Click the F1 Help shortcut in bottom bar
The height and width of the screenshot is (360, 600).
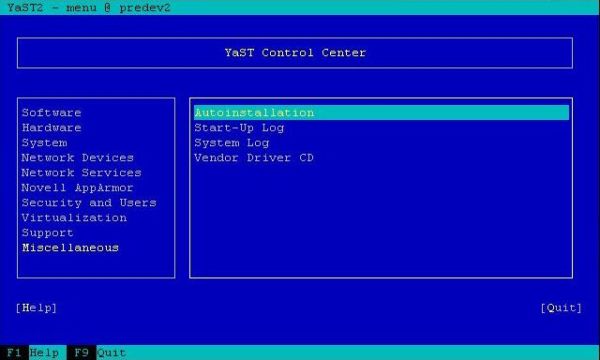[x=32, y=352]
